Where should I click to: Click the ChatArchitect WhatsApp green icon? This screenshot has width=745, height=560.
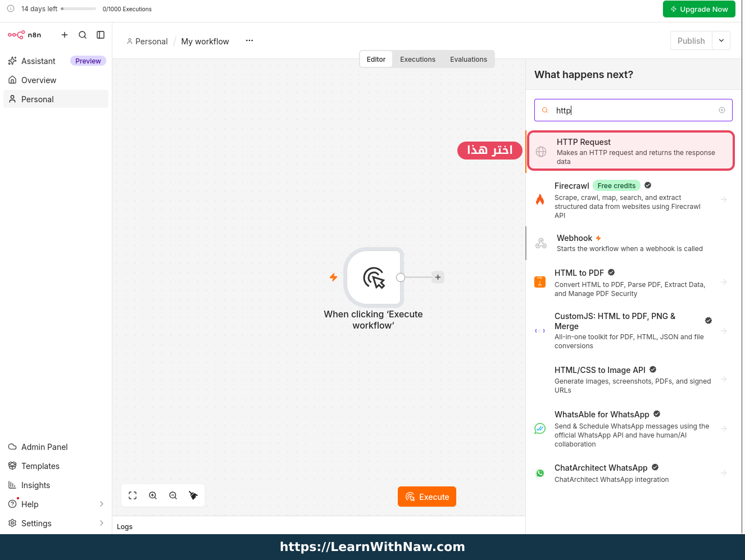[x=540, y=473]
